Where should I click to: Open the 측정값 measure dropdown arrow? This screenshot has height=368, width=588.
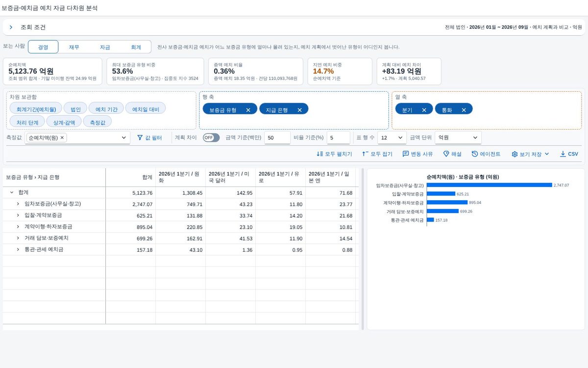pos(123,138)
